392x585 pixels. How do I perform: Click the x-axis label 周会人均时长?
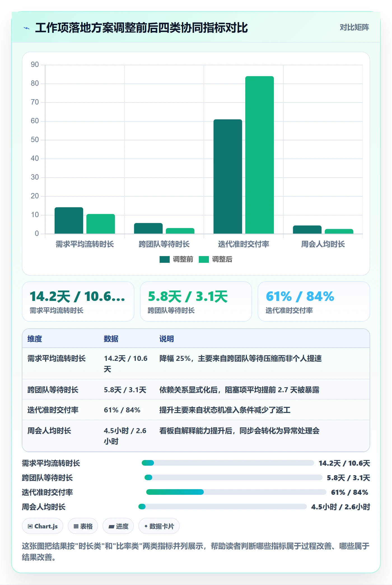(x=323, y=244)
